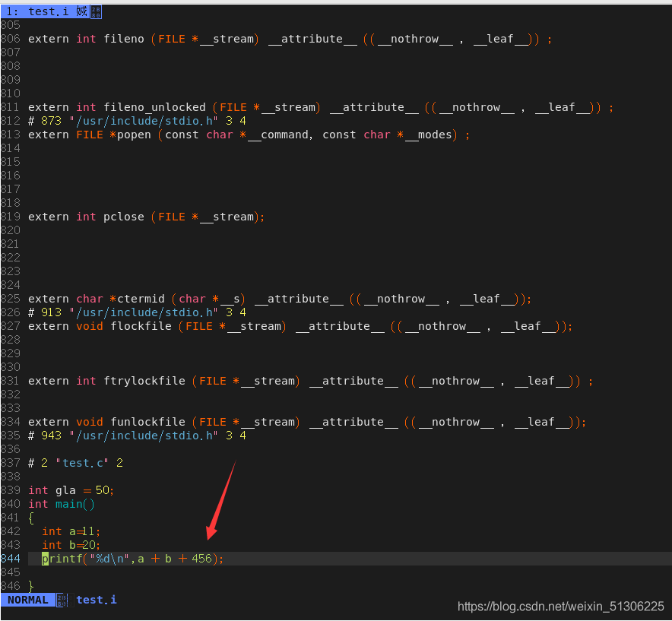Click 'main()' on line 840
This screenshot has width=672, height=621.
click(75, 504)
